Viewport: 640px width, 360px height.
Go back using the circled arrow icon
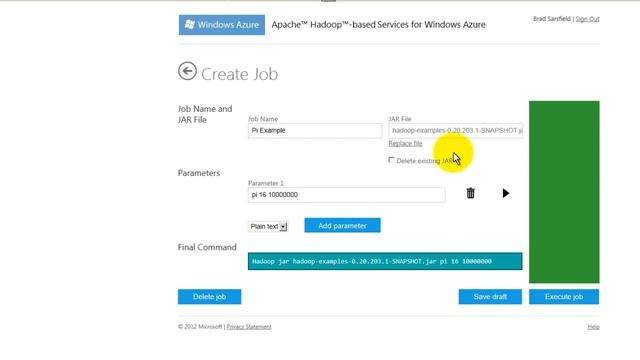point(187,71)
